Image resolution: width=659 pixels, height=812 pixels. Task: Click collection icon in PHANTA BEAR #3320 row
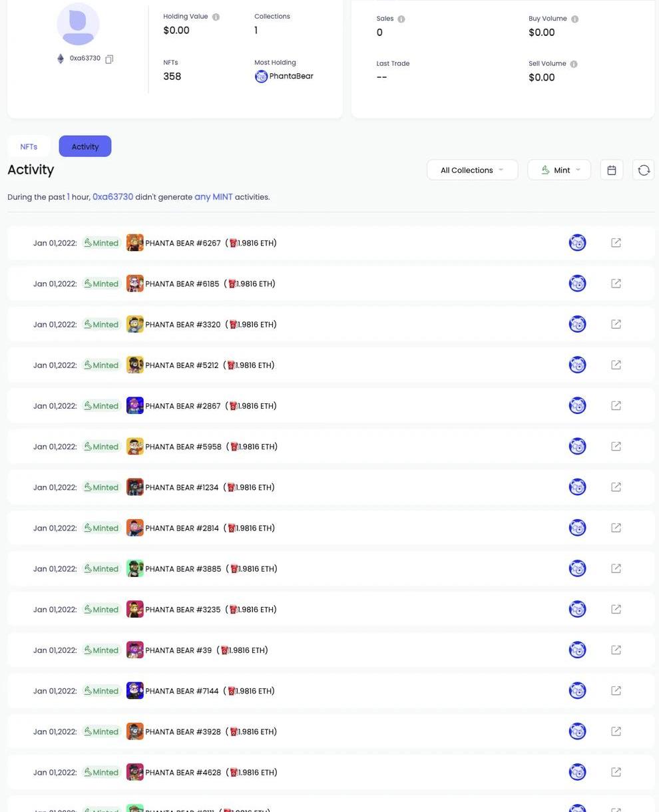[577, 324]
